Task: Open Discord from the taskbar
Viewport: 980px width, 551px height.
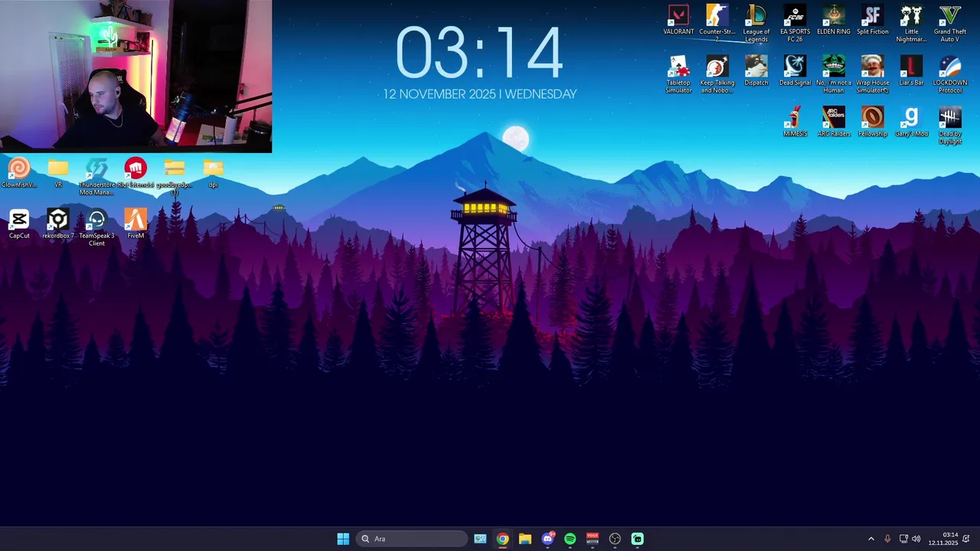Action: [547, 539]
